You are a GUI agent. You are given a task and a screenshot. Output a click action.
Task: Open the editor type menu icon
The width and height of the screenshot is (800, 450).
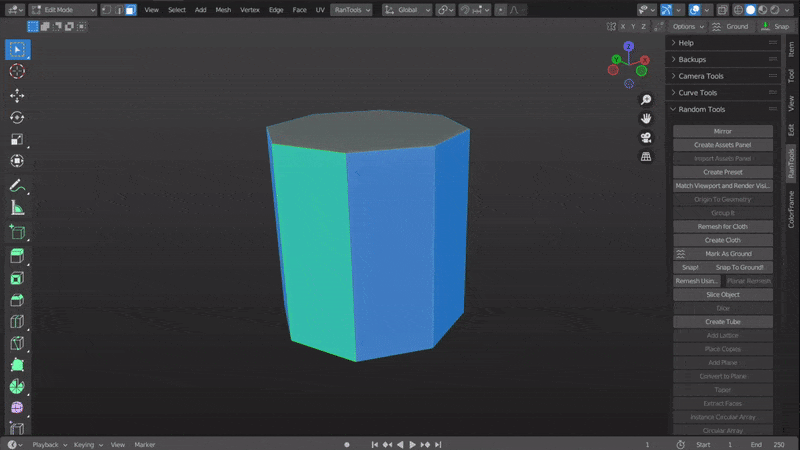[x=14, y=10]
